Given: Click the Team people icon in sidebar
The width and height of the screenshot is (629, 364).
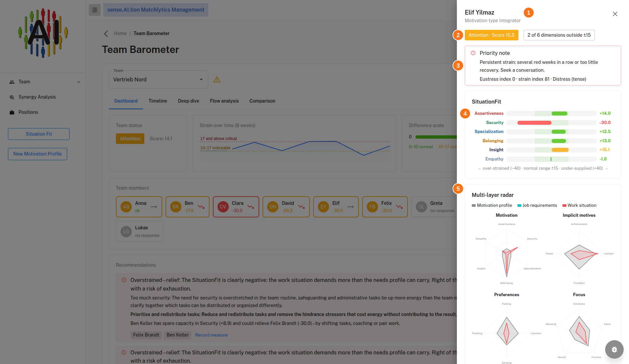Looking at the screenshot, I should (x=12, y=82).
